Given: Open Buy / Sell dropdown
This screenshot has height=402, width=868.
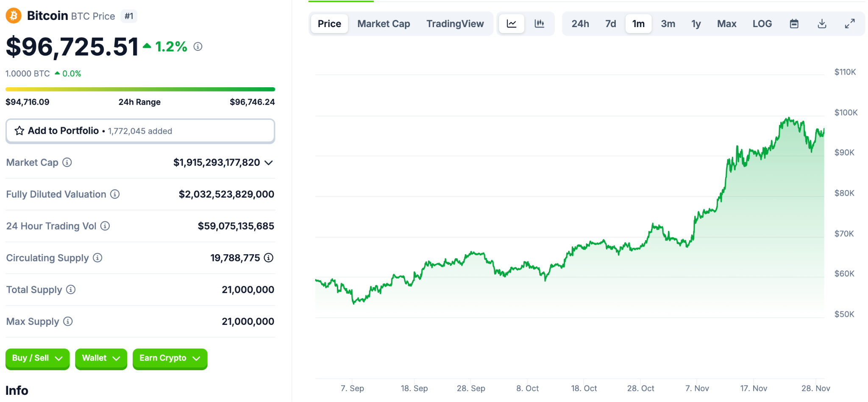Looking at the screenshot, I should click(37, 358).
